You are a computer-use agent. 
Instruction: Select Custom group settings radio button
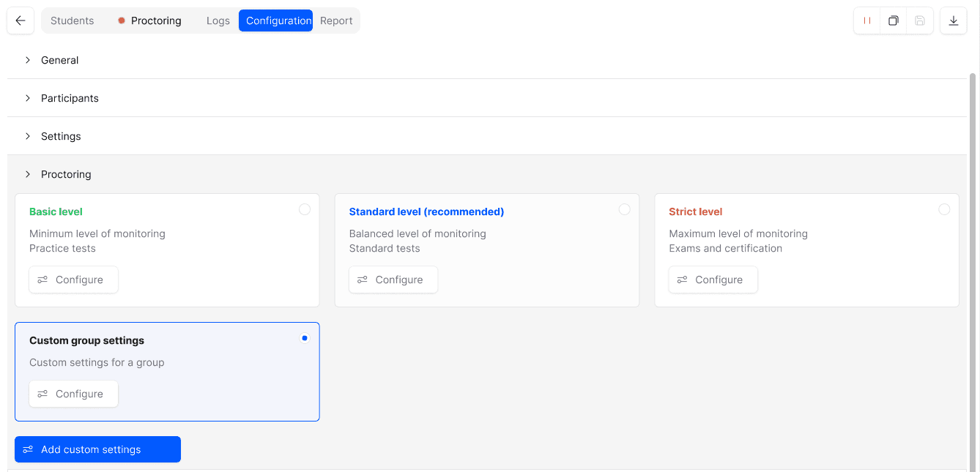(305, 338)
